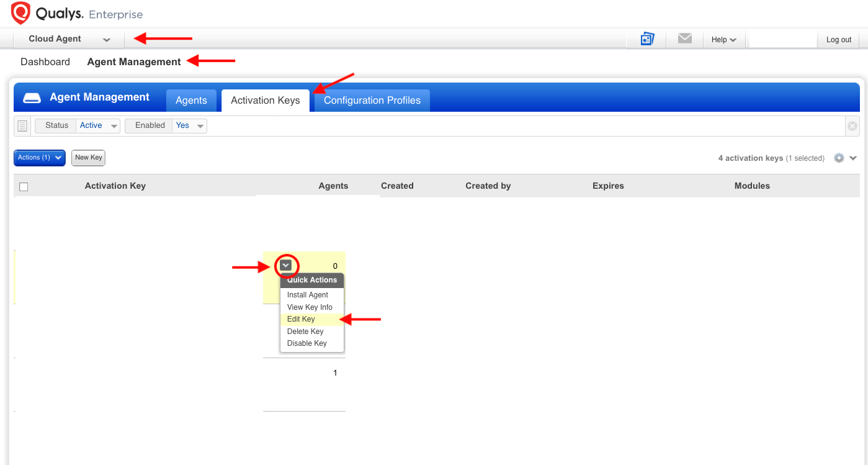Click the Log out link
The width and height of the screenshot is (868, 465).
(x=838, y=39)
